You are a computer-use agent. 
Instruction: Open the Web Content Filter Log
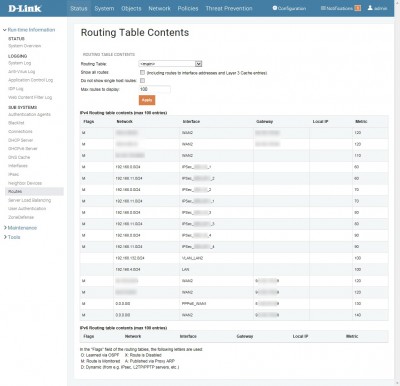(x=30, y=97)
